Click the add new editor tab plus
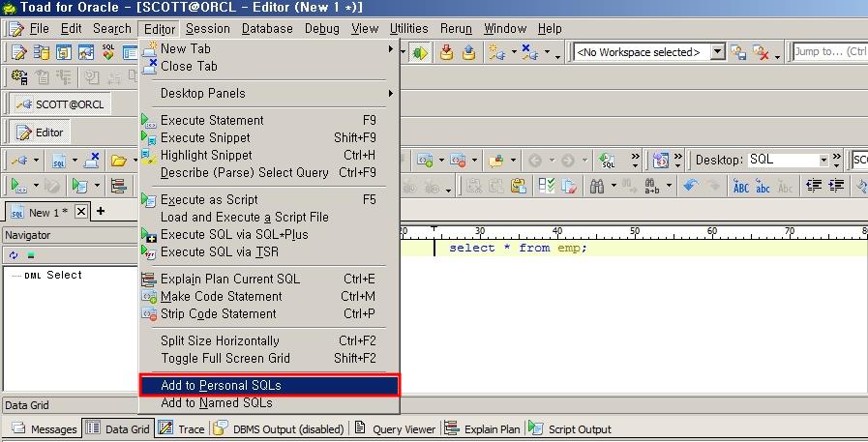Screen dimensions: 868x442 pos(100,212)
